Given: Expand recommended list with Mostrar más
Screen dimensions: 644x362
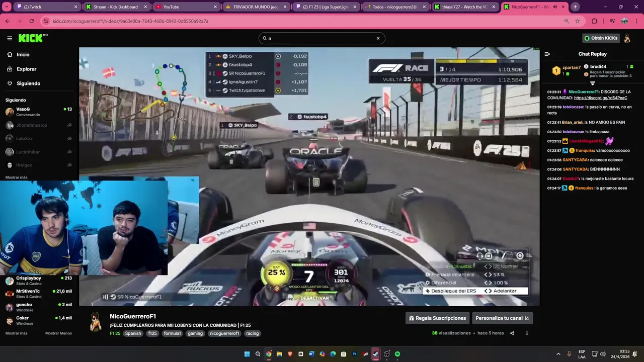Looking at the screenshot, I should [16, 333].
